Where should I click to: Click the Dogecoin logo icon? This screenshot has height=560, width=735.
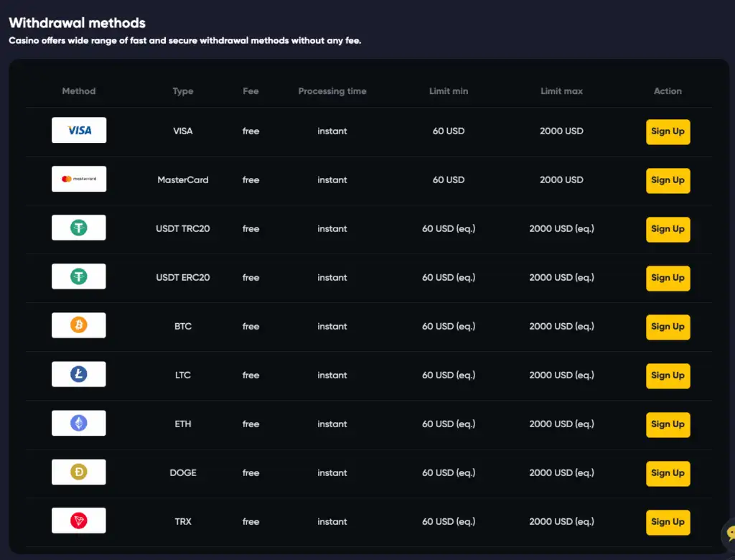tap(79, 472)
